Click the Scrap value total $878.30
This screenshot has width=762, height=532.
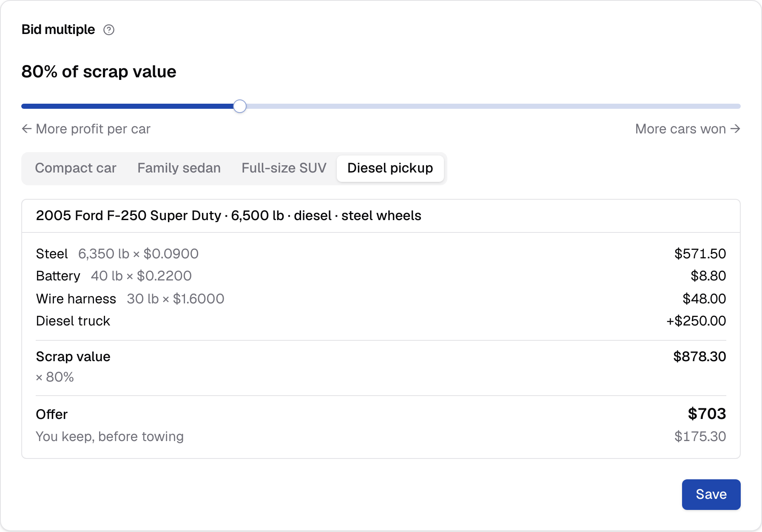coord(699,357)
